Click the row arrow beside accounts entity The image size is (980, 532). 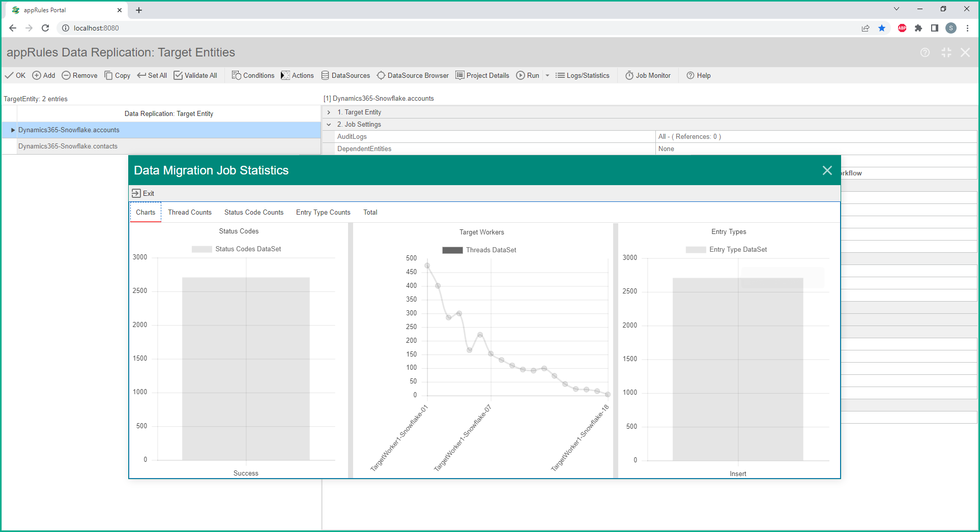pyautogui.click(x=13, y=130)
